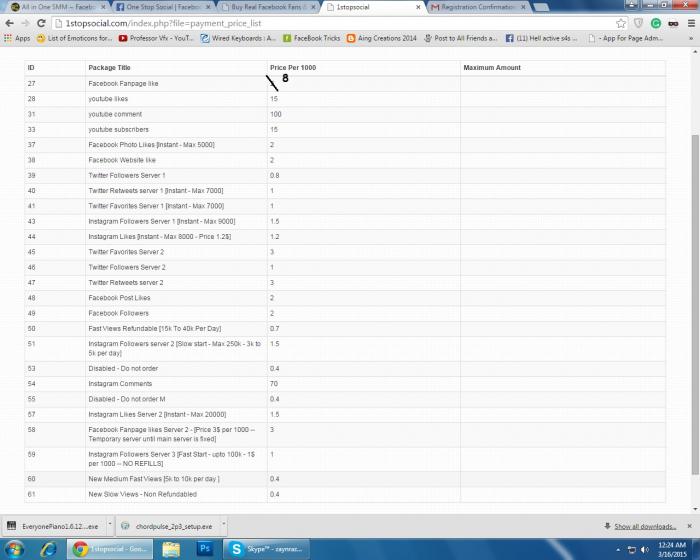
Task: Open the Aing Creations 2014 bookmark
Action: 382,38
